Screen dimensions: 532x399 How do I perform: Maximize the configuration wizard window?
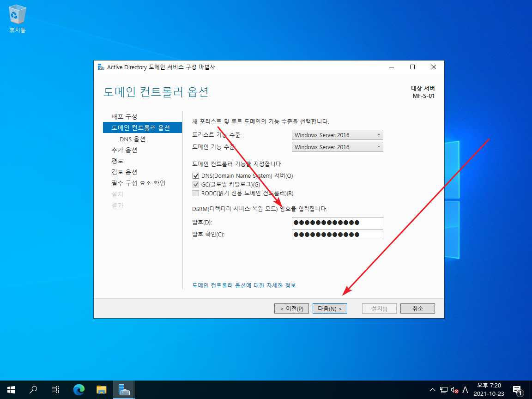click(x=412, y=67)
